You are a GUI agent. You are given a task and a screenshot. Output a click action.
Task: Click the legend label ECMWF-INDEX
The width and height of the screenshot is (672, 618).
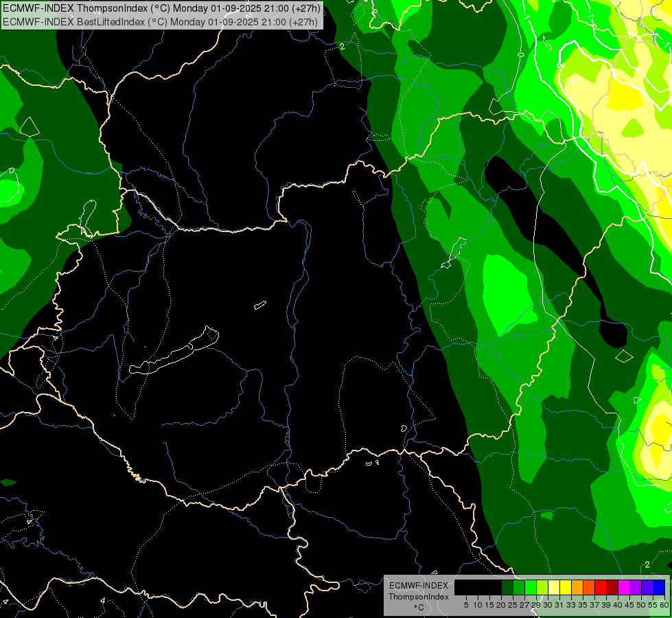(x=419, y=586)
